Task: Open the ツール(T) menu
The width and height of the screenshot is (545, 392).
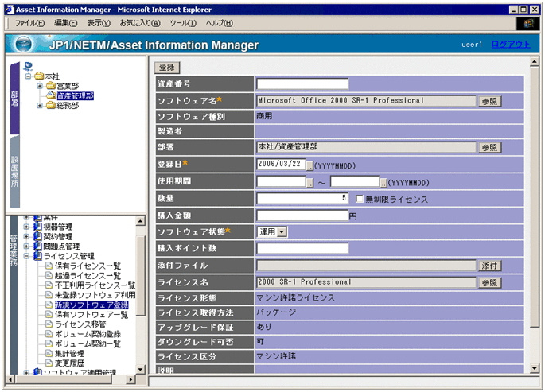Action: click(x=183, y=23)
